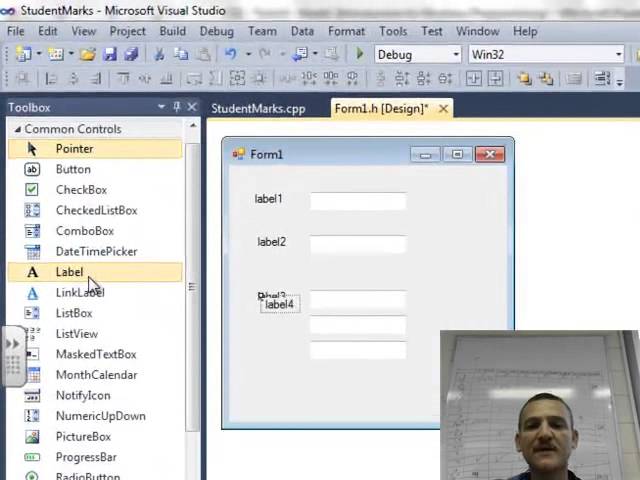Select the Pointer tool in Toolbox
This screenshot has height=480, width=640.
(x=95, y=149)
